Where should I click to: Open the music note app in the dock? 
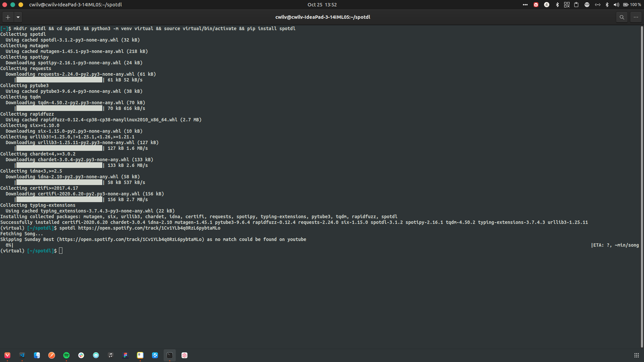[111, 355]
